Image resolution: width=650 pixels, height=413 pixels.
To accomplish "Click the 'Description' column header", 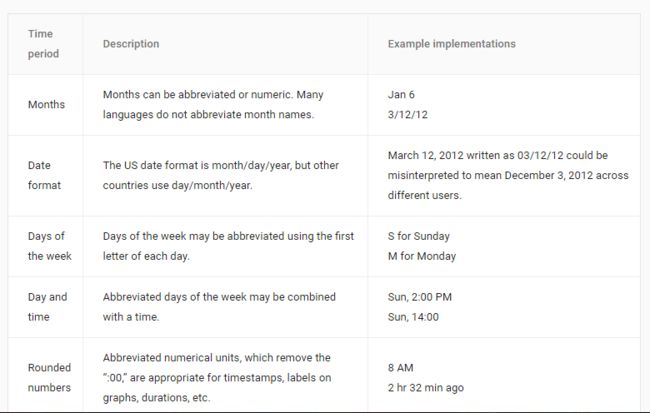I will click(x=131, y=44).
